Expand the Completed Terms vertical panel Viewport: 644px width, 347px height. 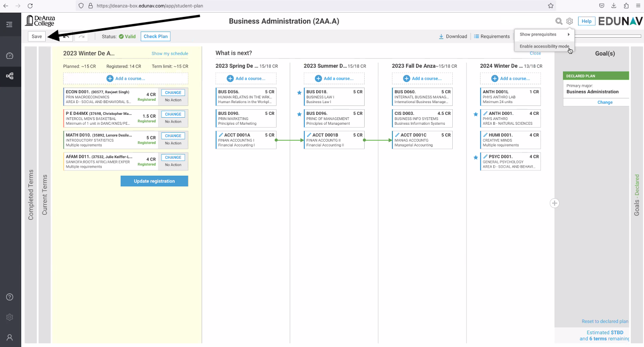coord(31,195)
